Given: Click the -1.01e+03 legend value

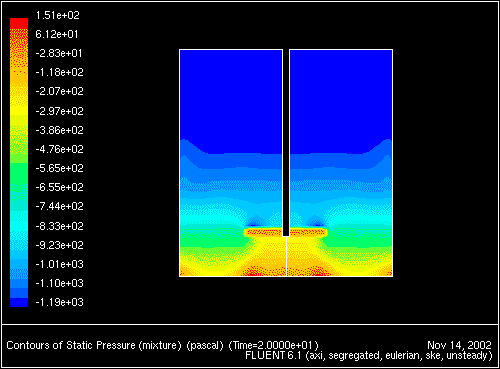Looking at the screenshot, I should pos(59,264).
